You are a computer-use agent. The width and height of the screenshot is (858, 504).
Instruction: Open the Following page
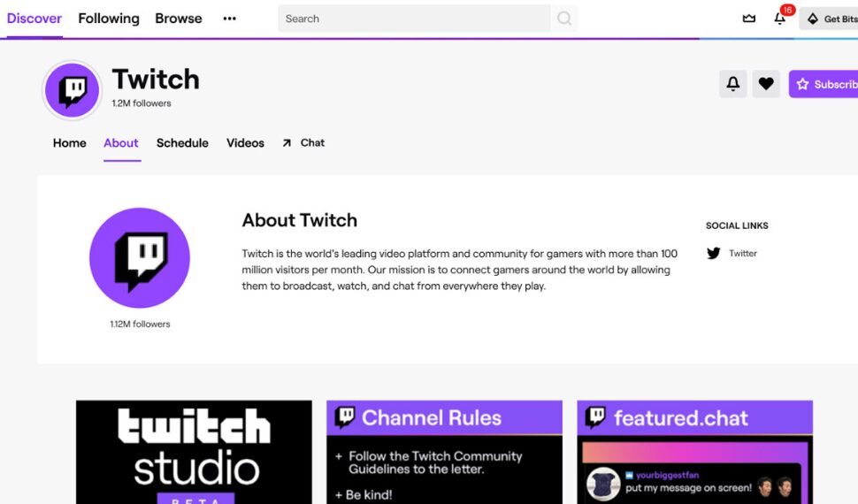[109, 19]
